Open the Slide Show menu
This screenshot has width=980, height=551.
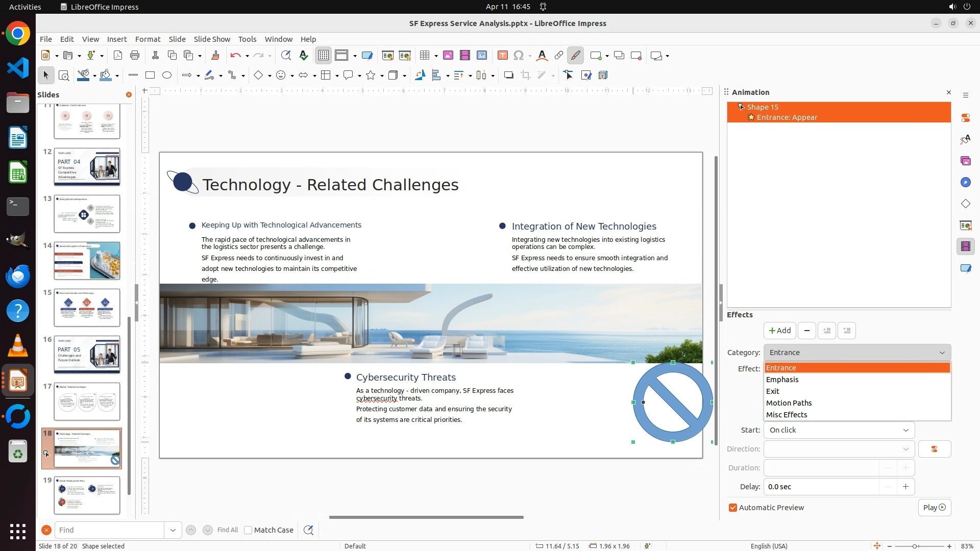point(212,39)
